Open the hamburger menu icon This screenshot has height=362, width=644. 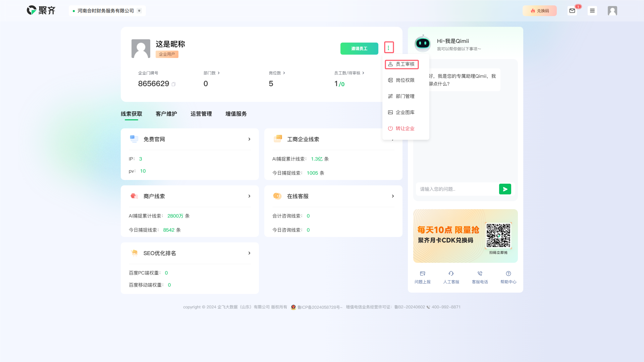[x=592, y=11]
